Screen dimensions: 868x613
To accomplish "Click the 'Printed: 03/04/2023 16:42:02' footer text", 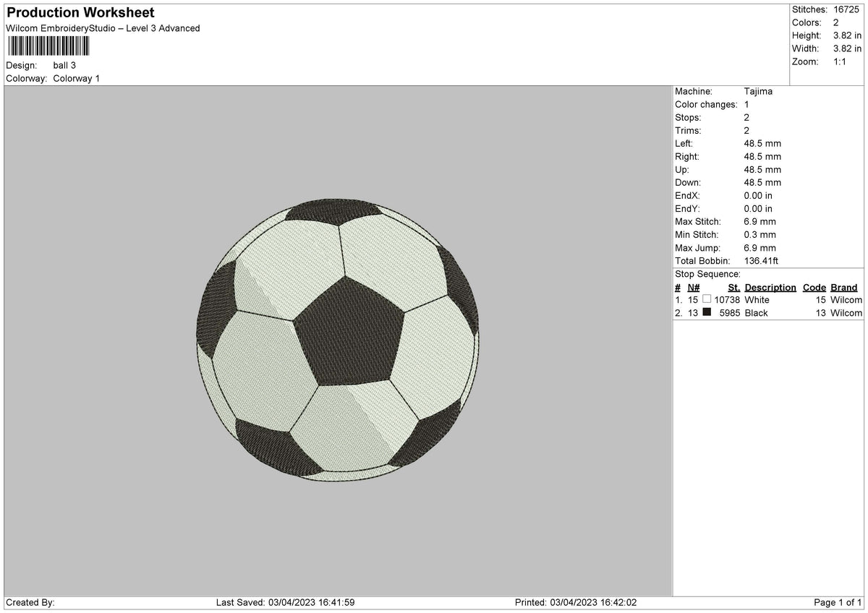I will click(x=576, y=602).
